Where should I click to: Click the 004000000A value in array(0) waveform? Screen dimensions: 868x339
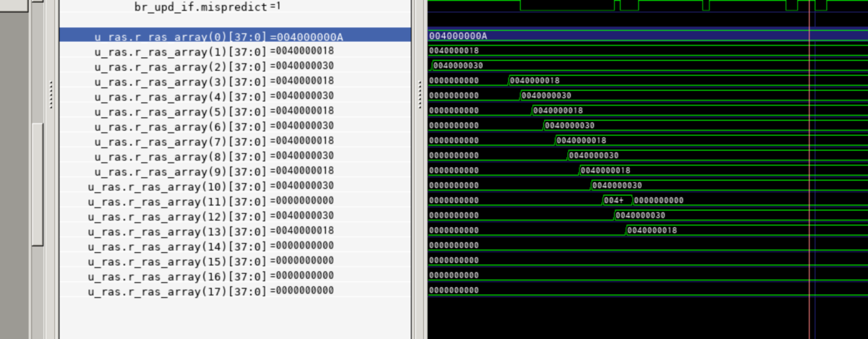point(458,36)
